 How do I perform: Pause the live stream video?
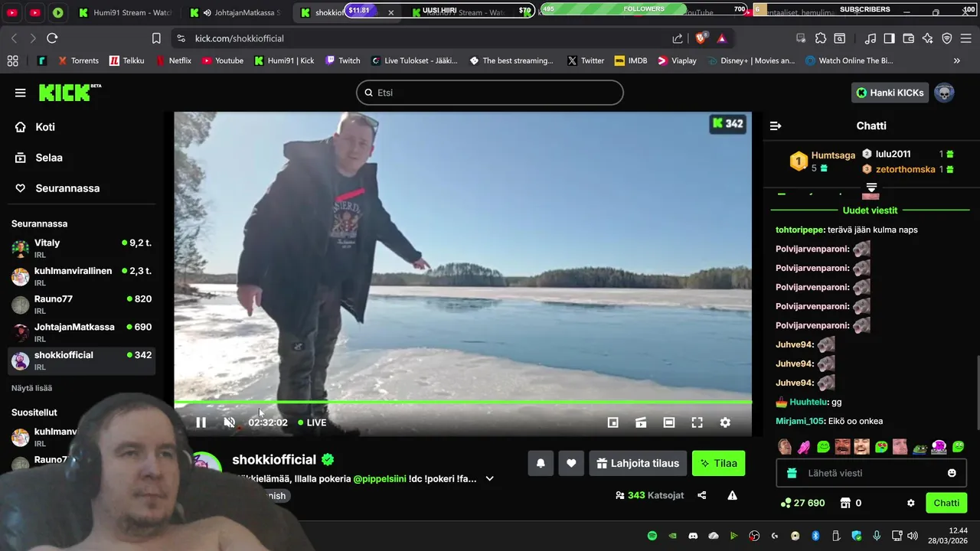[201, 422]
